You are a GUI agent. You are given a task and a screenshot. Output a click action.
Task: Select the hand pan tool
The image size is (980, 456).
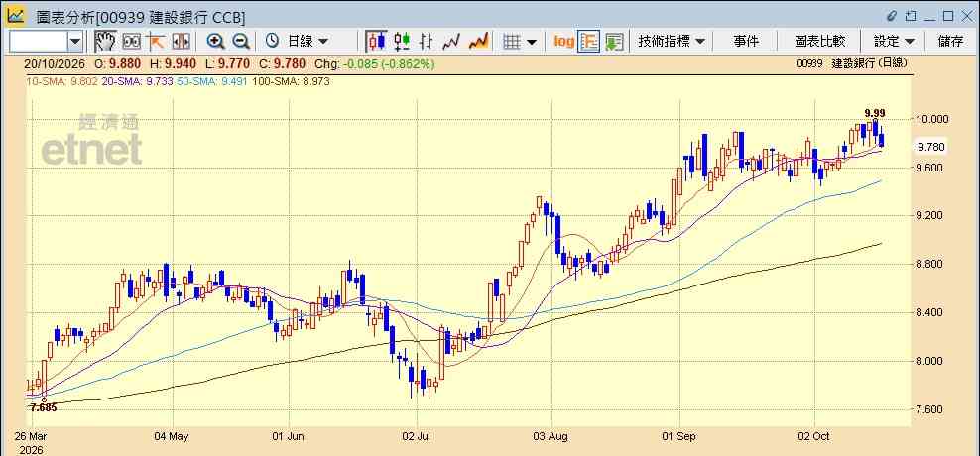pyautogui.click(x=105, y=42)
